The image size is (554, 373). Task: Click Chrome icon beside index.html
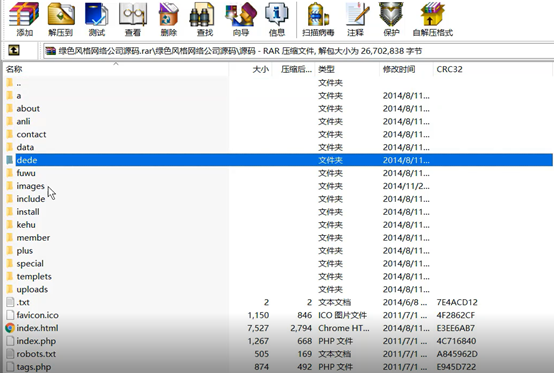(10, 328)
